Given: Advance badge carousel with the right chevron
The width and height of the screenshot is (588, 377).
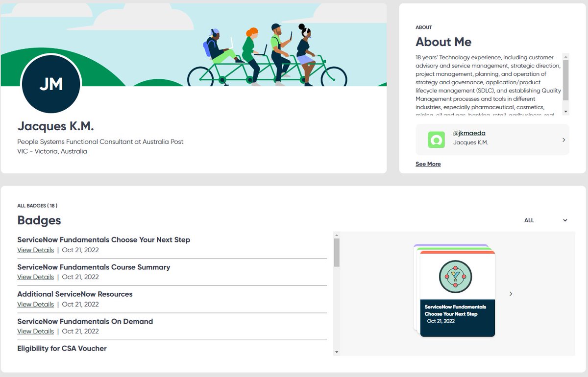Looking at the screenshot, I should point(511,294).
